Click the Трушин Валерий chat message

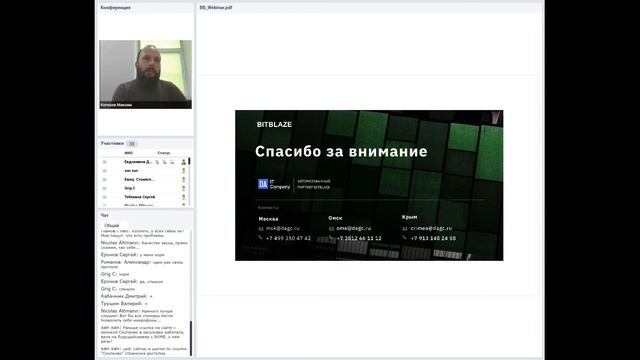tap(124, 304)
